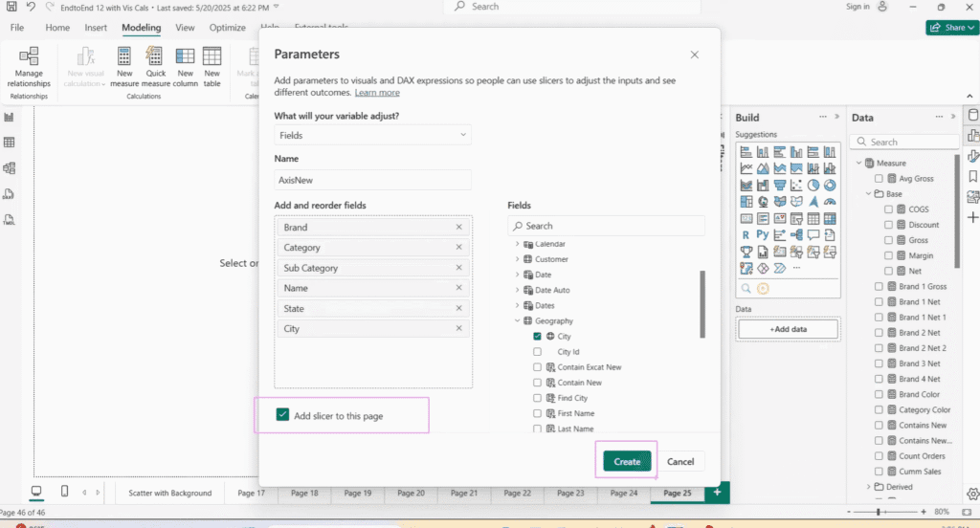Image resolution: width=980 pixels, height=528 pixels.
Task: Remove the Sub Category field
Action: point(458,268)
